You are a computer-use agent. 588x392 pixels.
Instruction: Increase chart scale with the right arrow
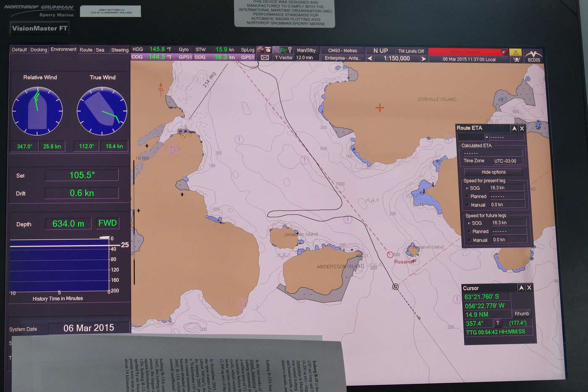[x=424, y=59]
